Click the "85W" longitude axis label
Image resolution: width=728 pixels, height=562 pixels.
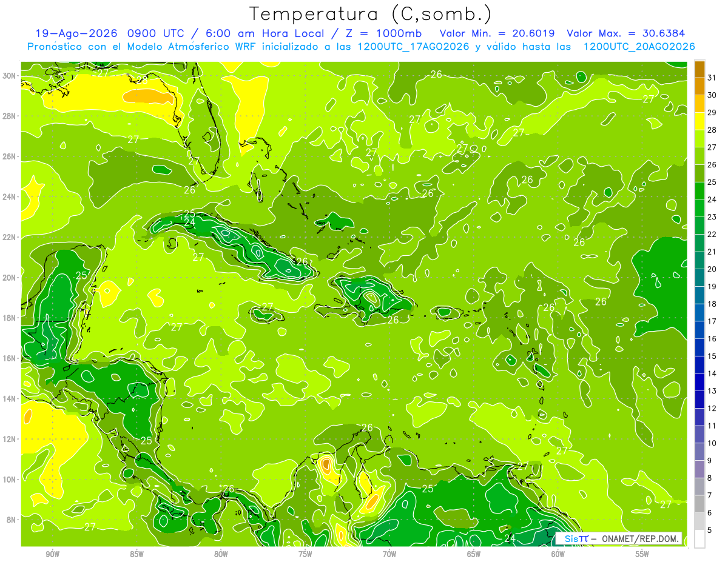(136, 554)
